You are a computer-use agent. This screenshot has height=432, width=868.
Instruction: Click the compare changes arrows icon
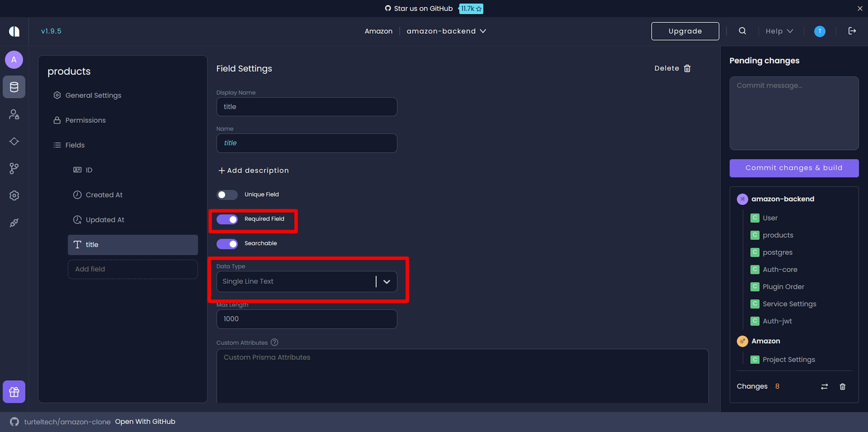[824, 387]
